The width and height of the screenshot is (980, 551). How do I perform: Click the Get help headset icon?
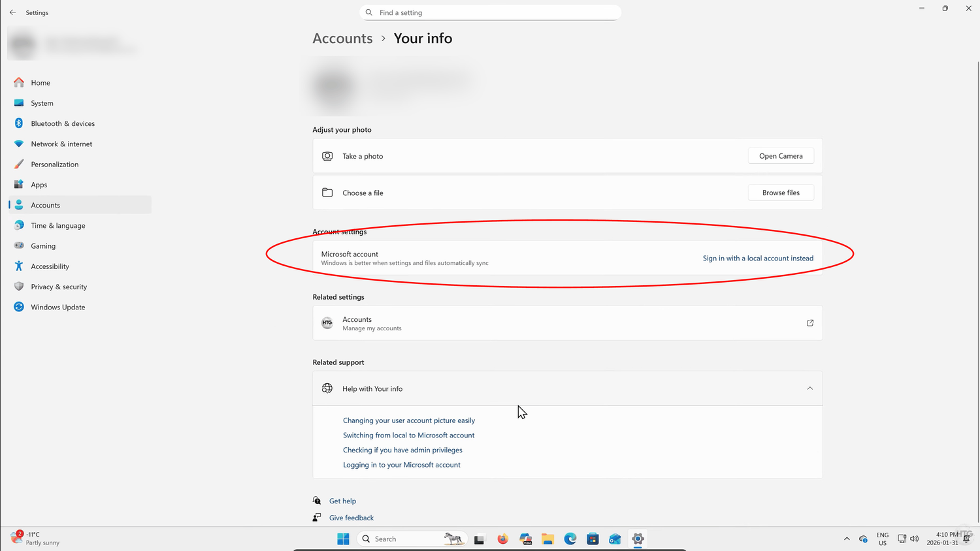coord(317,501)
